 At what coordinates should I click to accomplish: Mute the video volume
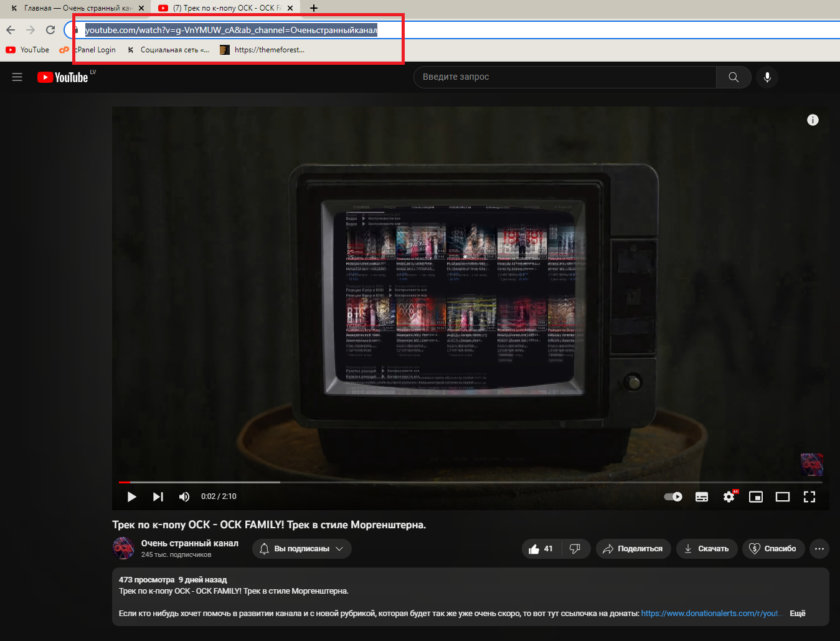(184, 496)
